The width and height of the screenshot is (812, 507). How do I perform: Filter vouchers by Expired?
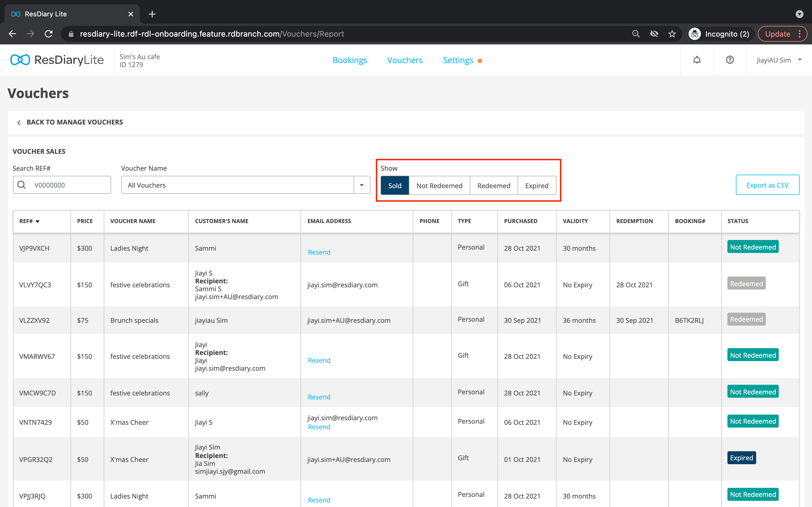[536, 185]
